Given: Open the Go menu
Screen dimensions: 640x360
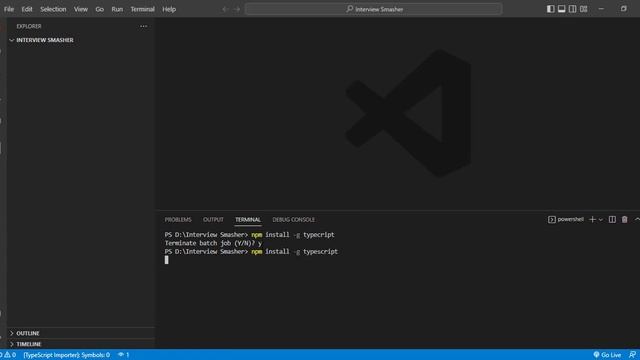Looking at the screenshot, I should pyautogui.click(x=100, y=9).
